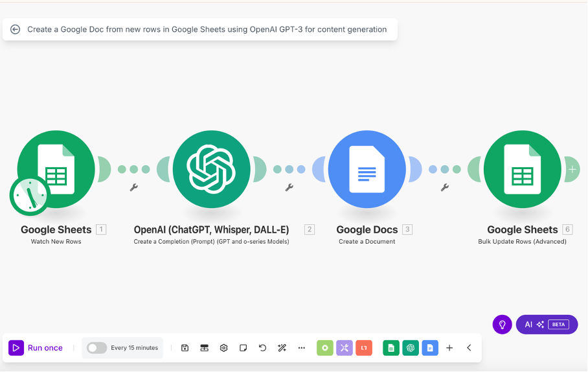Screen dimensions: 588x372
Task: Toggle the Every 15 minutes scheduling switch
Action: point(96,348)
